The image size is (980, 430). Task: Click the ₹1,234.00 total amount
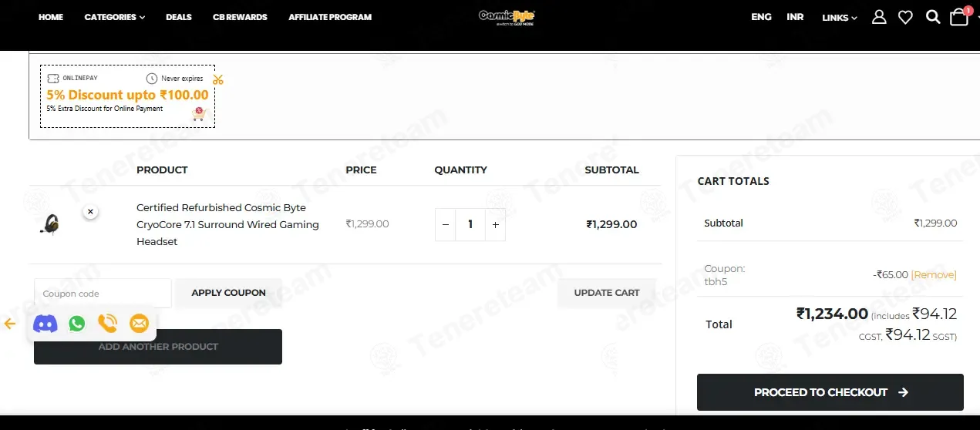pyautogui.click(x=832, y=314)
